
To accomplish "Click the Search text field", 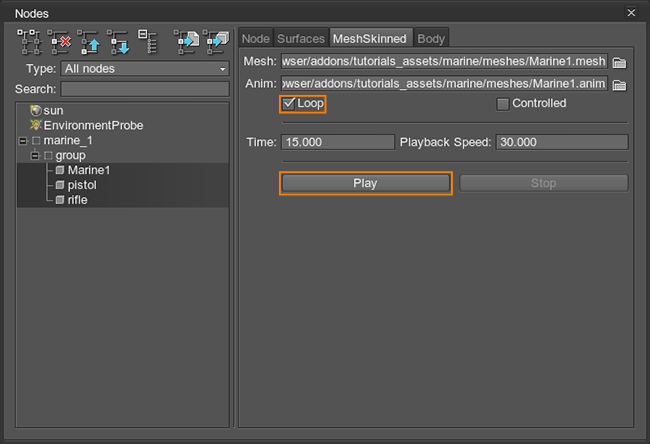I will 144,89.
